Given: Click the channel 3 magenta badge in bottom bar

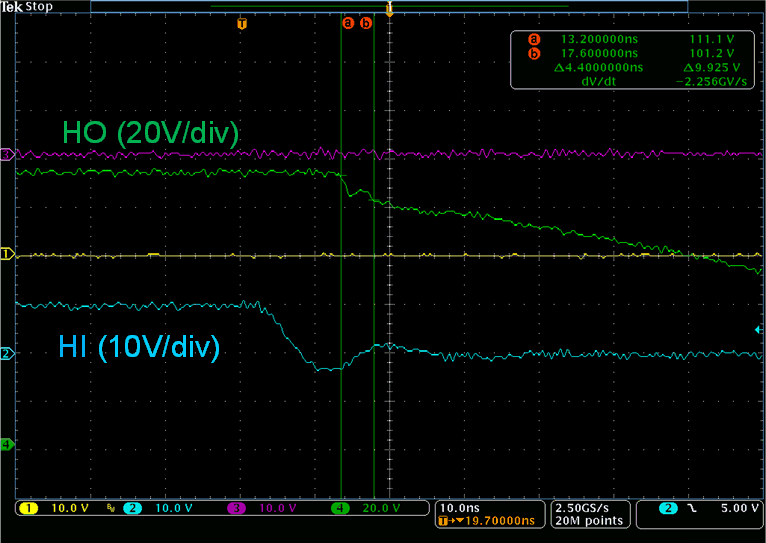Looking at the screenshot, I should coord(236,508).
